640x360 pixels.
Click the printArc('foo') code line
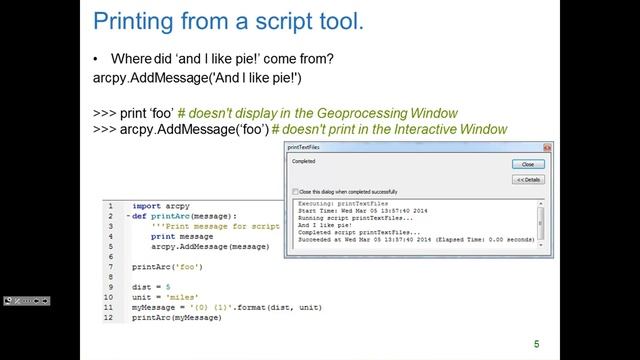[x=167, y=267]
